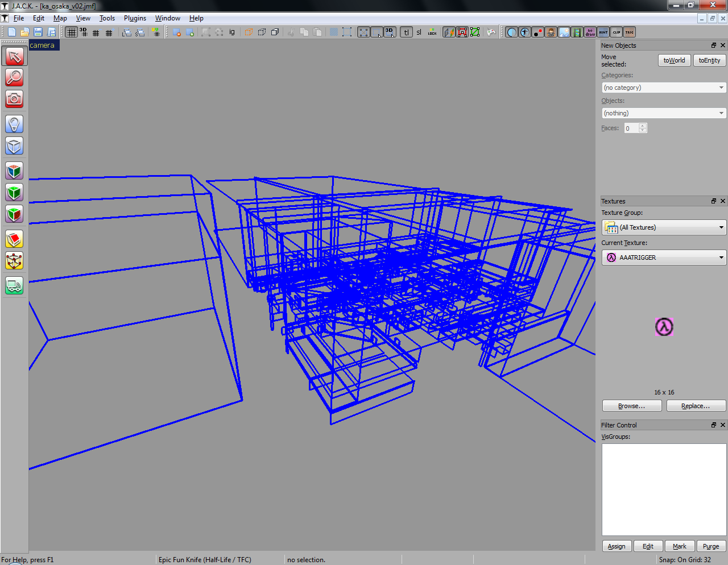
Task: Select the Selection arrow tool
Action: pos(14,56)
